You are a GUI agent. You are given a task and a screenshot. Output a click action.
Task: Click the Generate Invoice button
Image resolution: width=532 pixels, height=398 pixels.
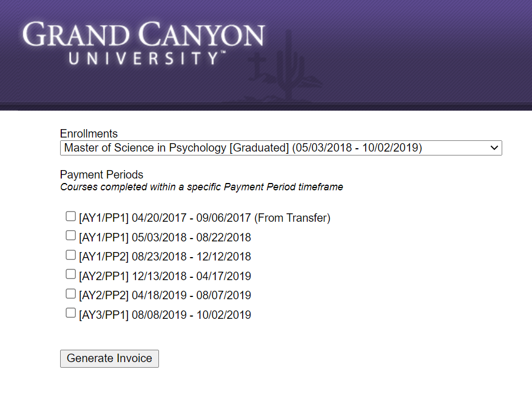coord(109,358)
